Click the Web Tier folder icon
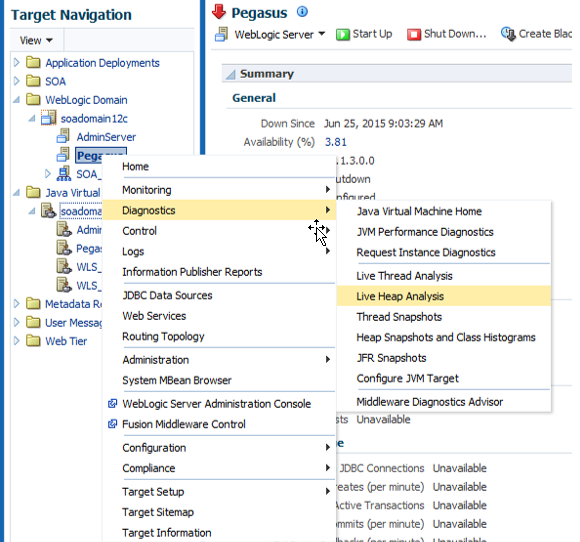The image size is (580, 542). pyautogui.click(x=33, y=341)
